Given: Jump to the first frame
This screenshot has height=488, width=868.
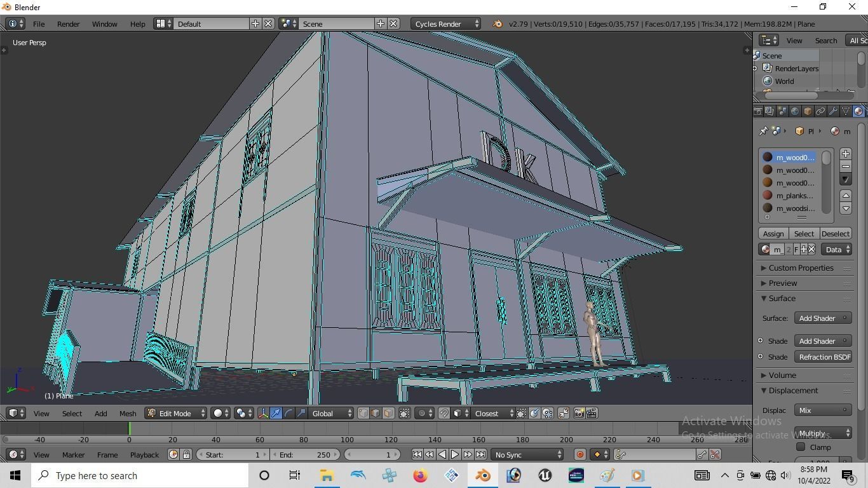Looking at the screenshot, I should pyautogui.click(x=417, y=455).
